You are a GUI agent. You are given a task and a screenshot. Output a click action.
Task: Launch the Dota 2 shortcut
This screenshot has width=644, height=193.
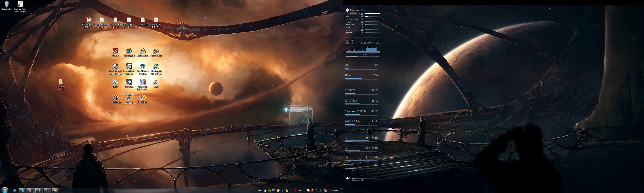[x=115, y=52]
